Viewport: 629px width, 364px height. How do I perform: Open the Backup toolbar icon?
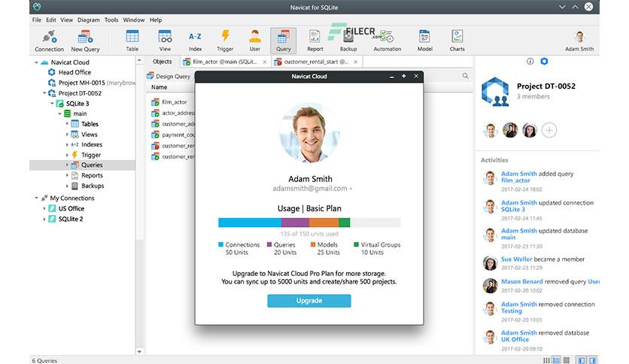(x=348, y=41)
